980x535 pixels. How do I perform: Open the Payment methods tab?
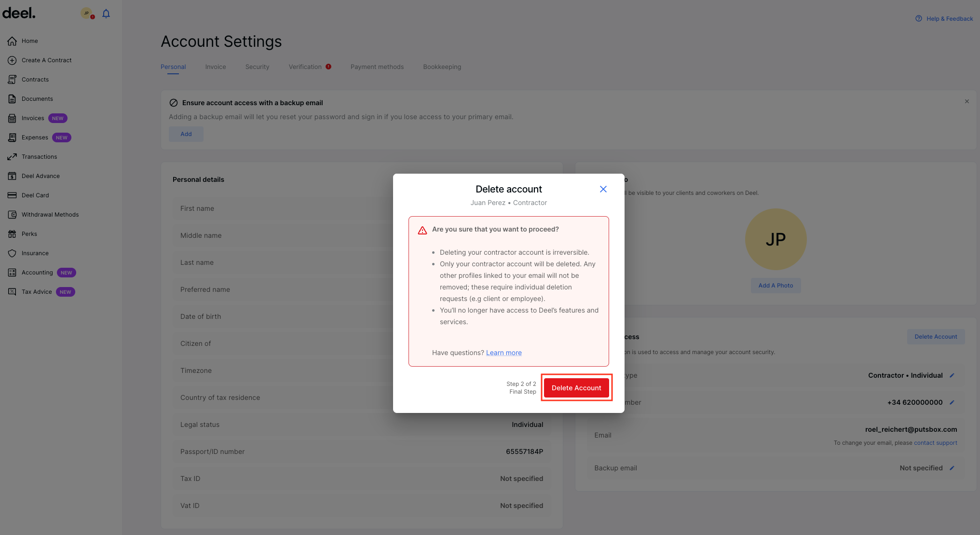click(x=377, y=67)
